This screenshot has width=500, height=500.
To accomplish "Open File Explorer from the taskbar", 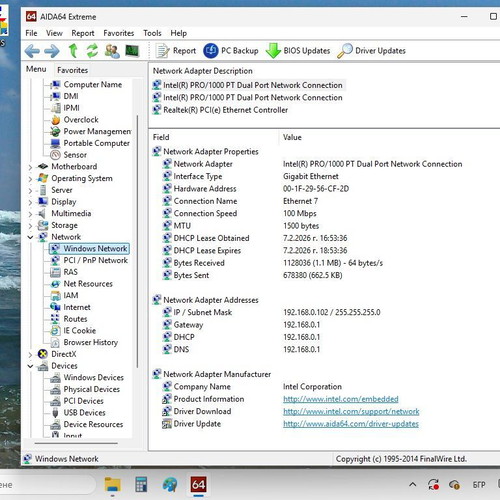I will 113,485.
